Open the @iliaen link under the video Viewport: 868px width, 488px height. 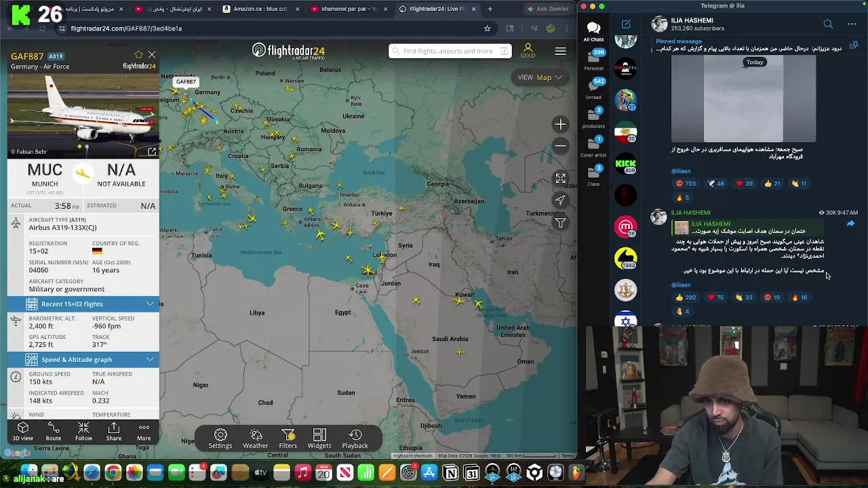click(x=681, y=171)
